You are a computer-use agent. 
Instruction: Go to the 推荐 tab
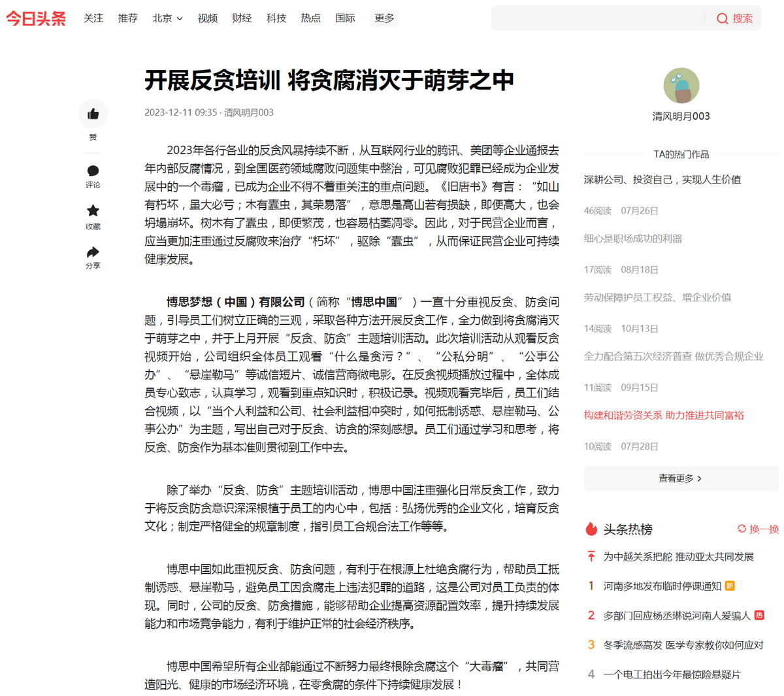[x=128, y=18]
